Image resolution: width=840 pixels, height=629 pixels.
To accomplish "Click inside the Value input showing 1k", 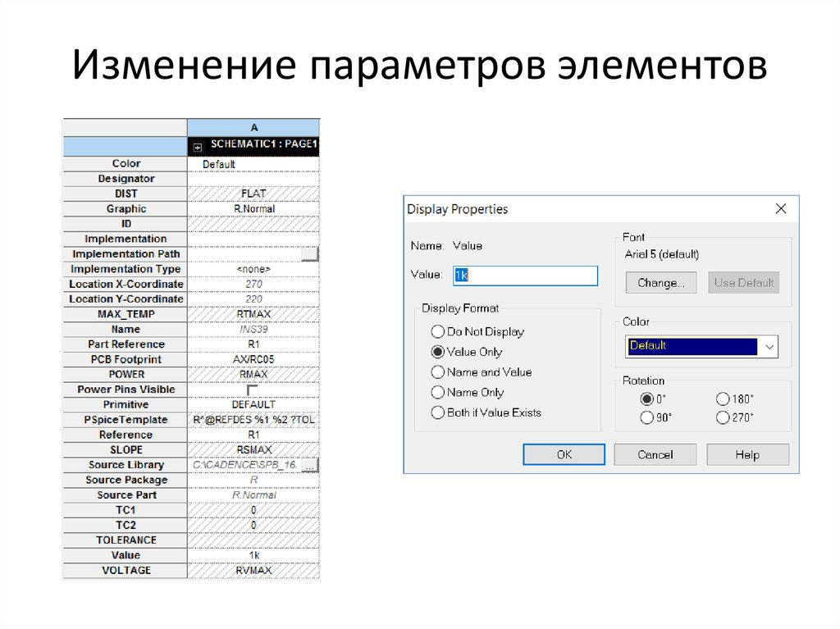I will pyautogui.click(x=525, y=275).
